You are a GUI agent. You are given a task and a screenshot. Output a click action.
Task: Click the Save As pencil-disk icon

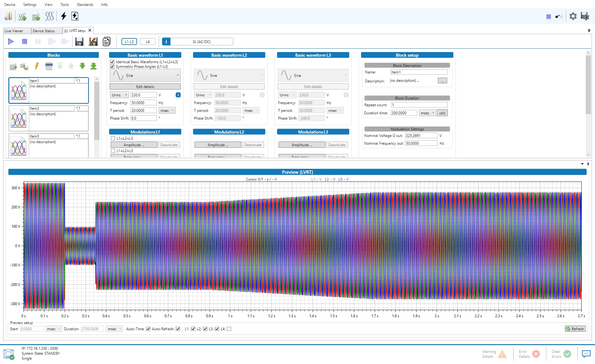(93, 42)
